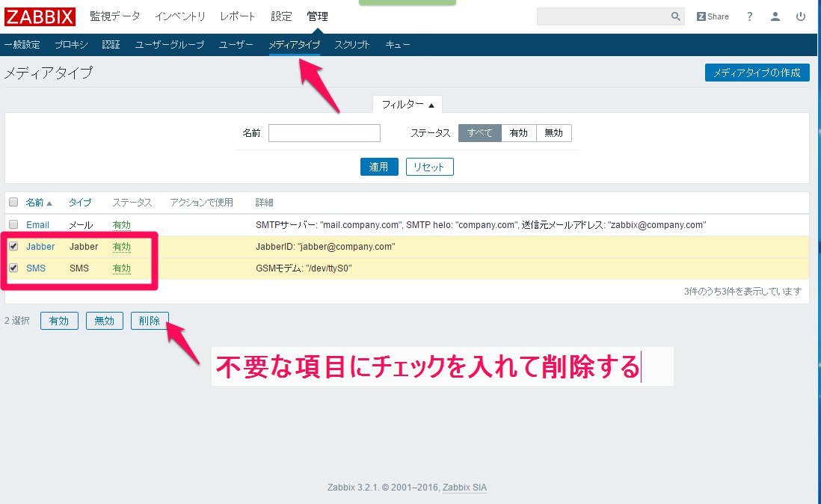Click the アクションで使用 column header
The width and height of the screenshot is (821, 504).
(202, 203)
